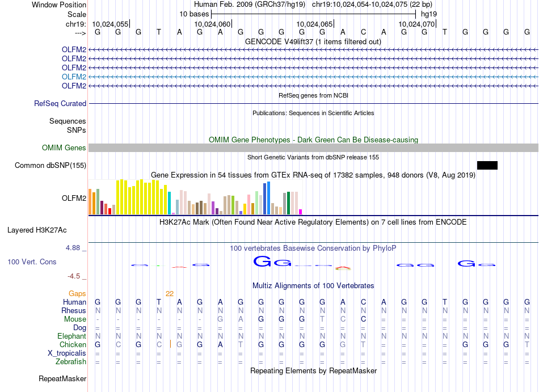This screenshot has height=392, width=539.
Task: Open the OMIM Genes track label
Action: [64, 147]
